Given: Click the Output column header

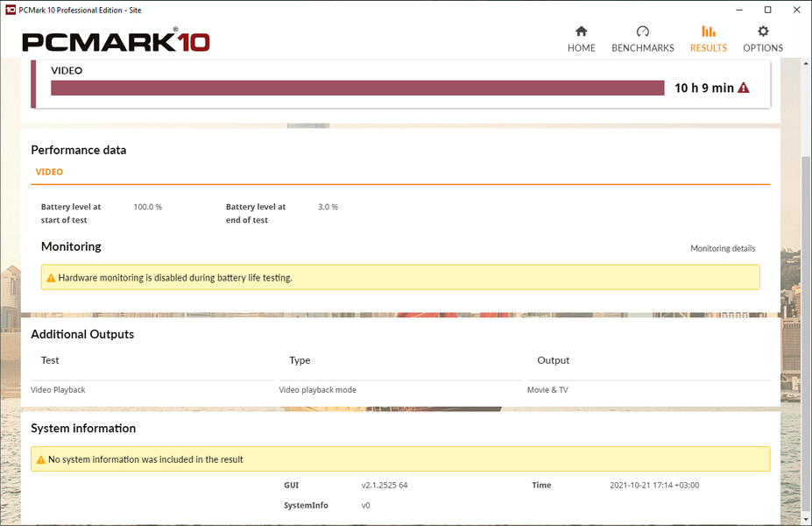Looking at the screenshot, I should pos(553,360).
